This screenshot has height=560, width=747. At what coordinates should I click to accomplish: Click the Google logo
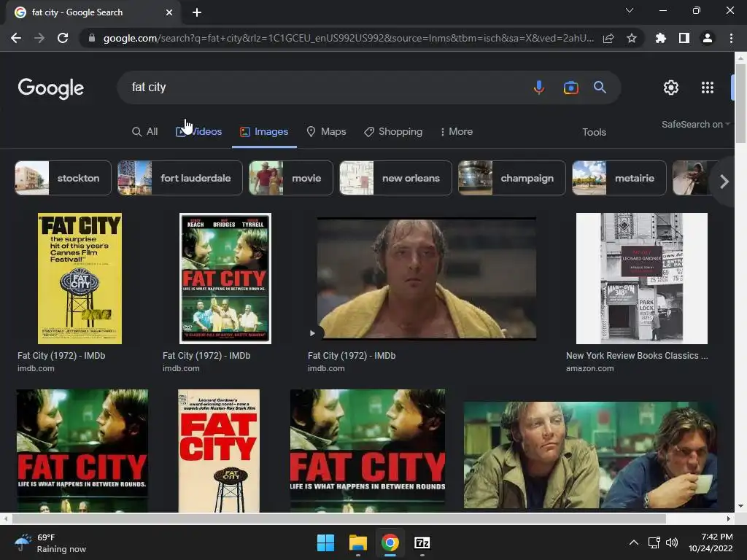coord(51,88)
